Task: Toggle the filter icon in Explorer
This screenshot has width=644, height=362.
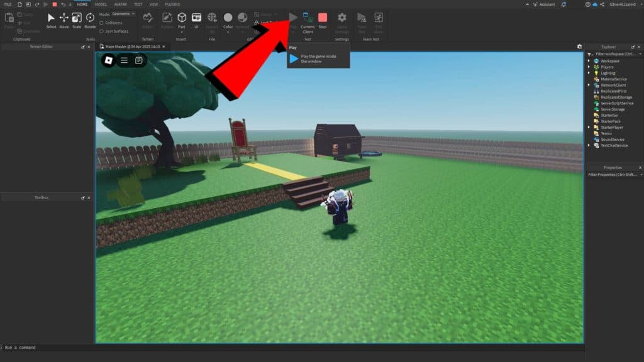Action: point(589,55)
